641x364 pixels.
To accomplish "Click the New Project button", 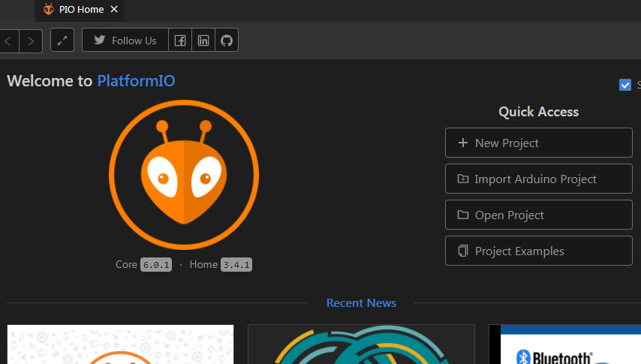I will coord(539,143).
